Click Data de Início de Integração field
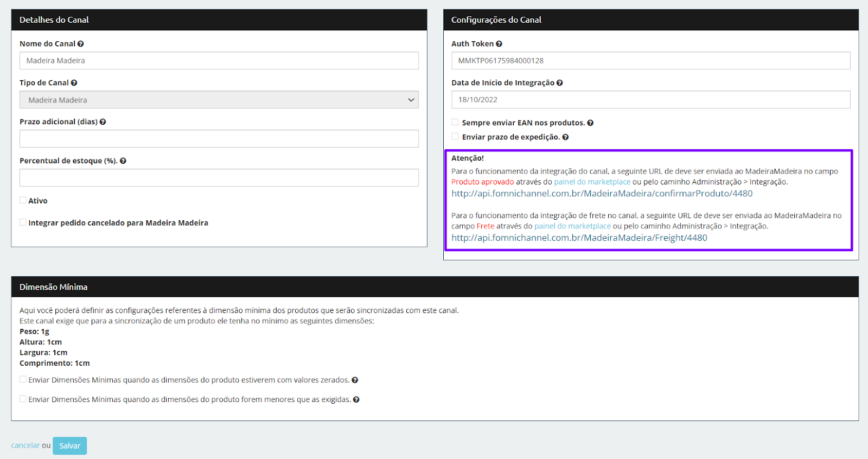 (x=651, y=100)
